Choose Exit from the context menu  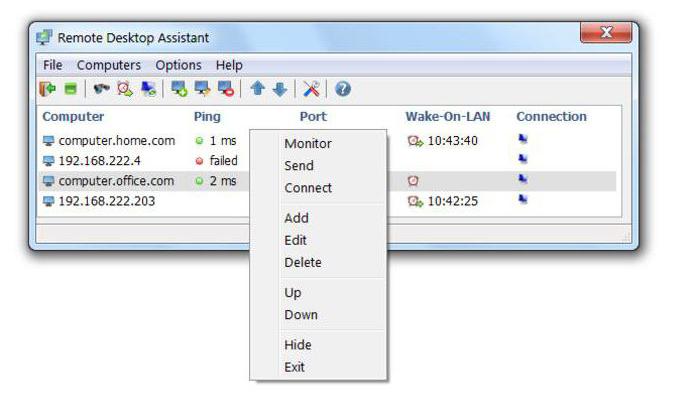click(x=294, y=367)
